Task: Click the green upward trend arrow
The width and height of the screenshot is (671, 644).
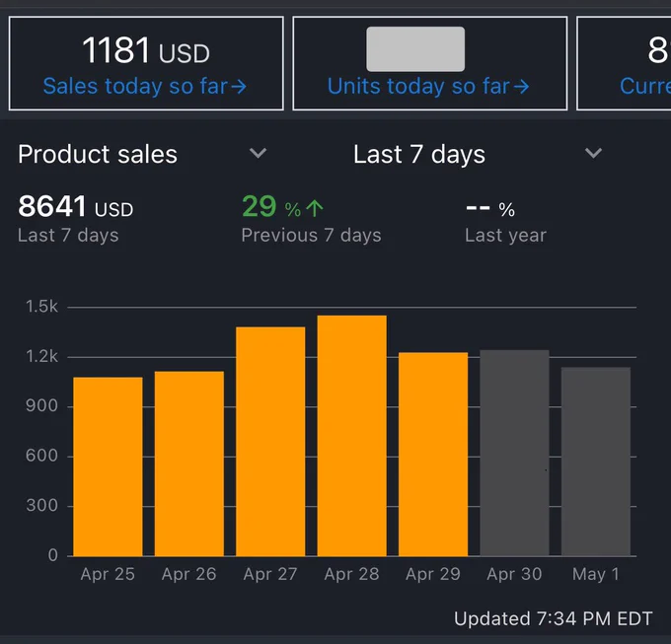Action: point(315,209)
